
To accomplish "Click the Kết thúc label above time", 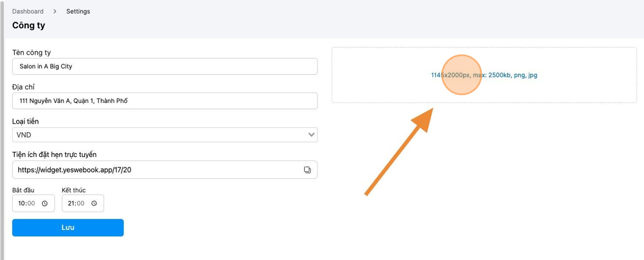I will coord(74,190).
